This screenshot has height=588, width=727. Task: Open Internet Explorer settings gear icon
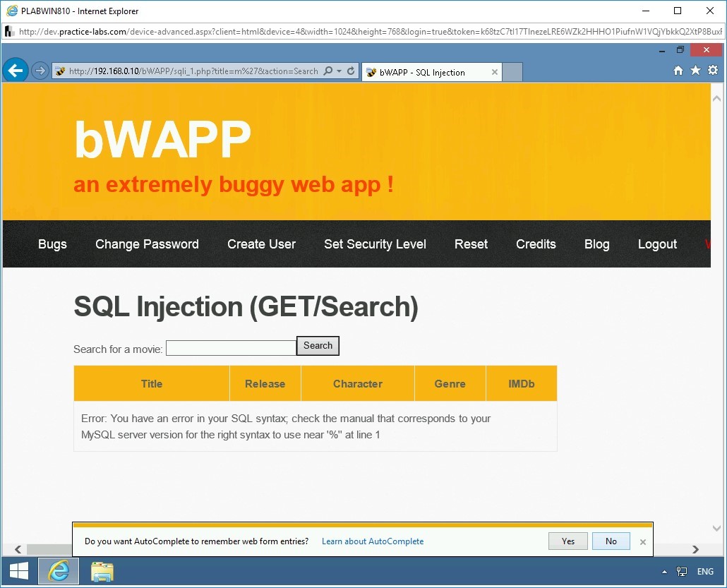pyautogui.click(x=713, y=71)
